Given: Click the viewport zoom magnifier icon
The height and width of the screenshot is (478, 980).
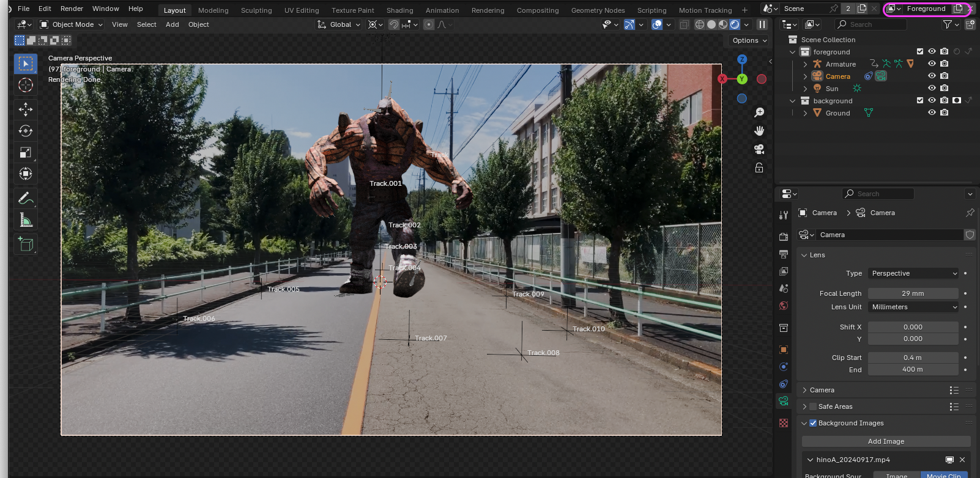Looking at the screenshot, I should 759,112.
